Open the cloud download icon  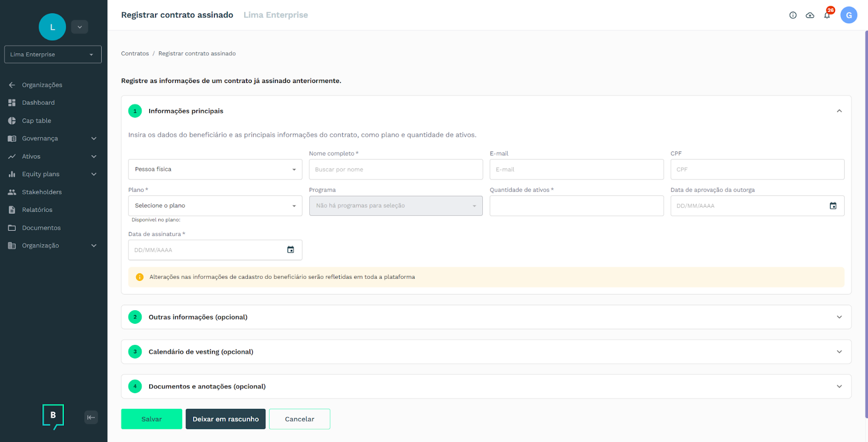[x=810, y=15]
